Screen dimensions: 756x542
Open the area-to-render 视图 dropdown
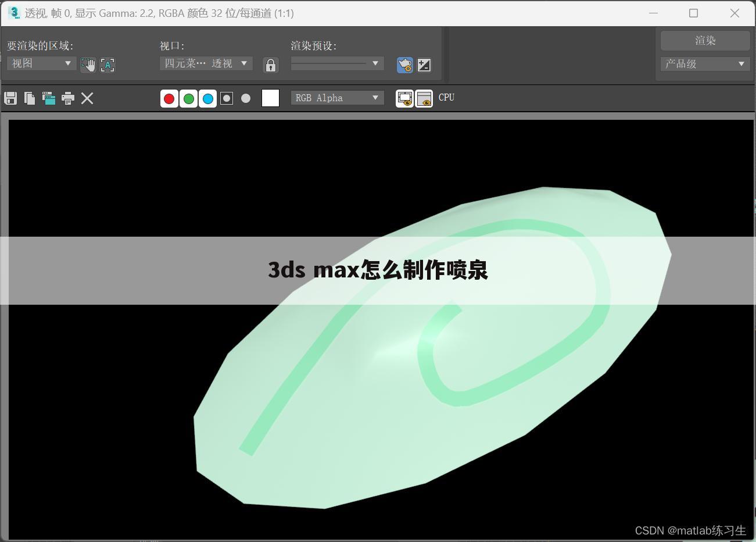tap(42, 63)
